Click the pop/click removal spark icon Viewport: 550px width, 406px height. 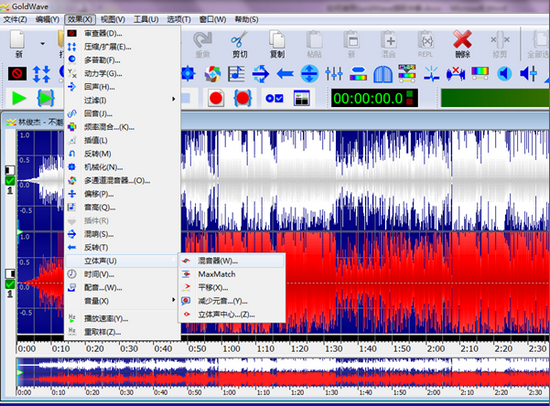click(431, 74)
